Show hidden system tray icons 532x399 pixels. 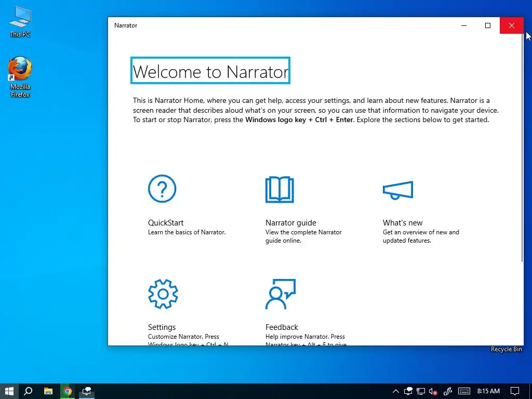click(395, 391)
